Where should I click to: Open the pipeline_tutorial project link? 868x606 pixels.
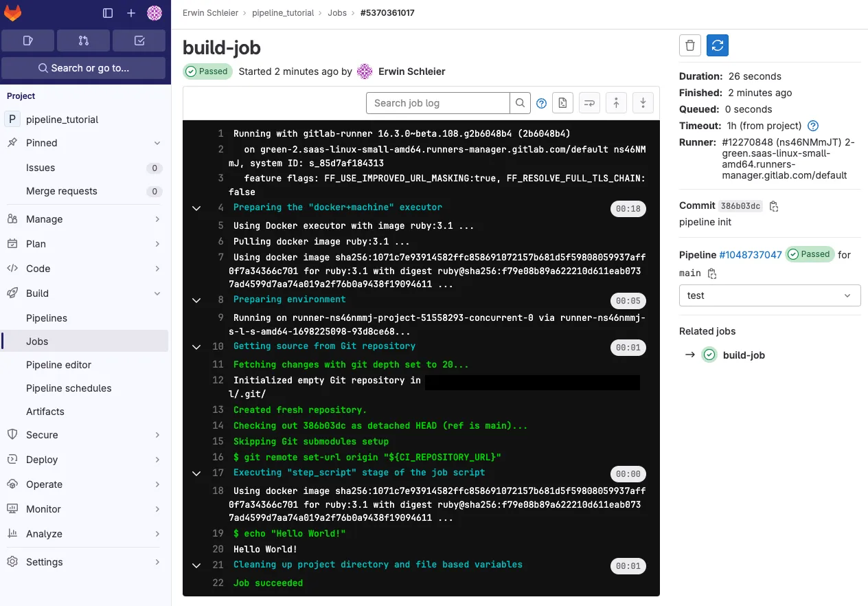coord(85,120)
